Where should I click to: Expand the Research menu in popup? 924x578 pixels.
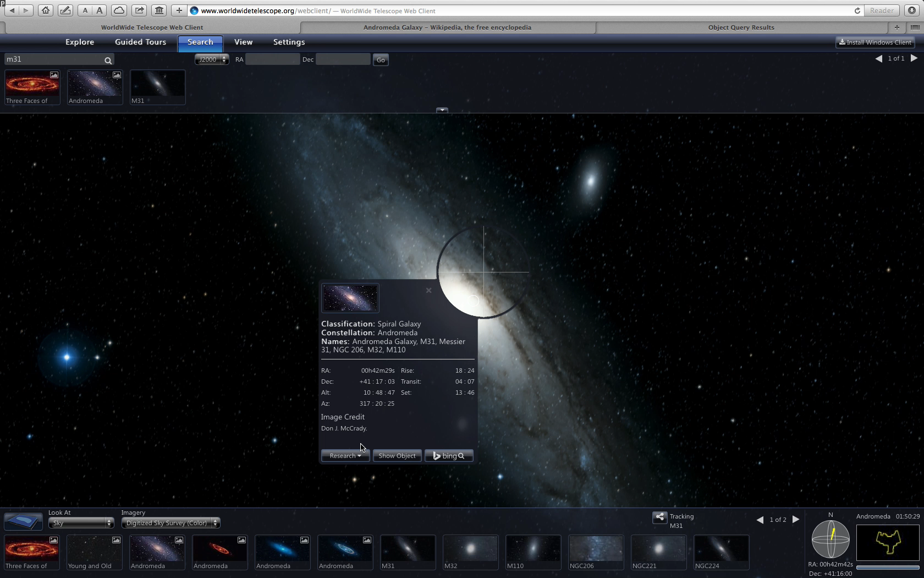click(345, 456)
